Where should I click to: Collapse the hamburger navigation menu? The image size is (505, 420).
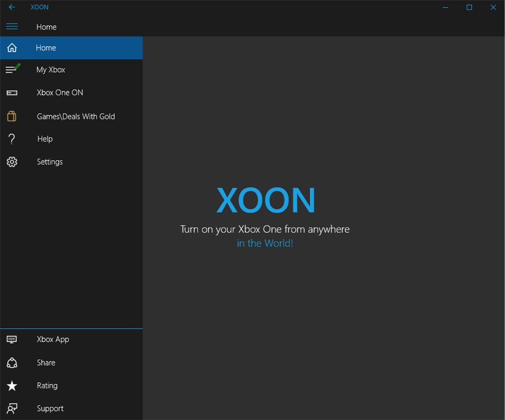point(12,26)
